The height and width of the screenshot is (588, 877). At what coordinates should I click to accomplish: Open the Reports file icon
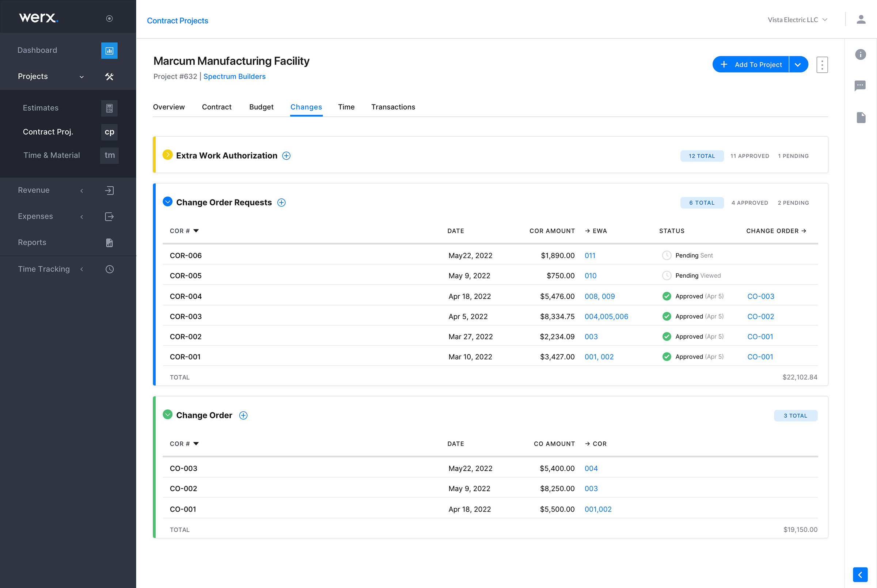[x=109, y=243]
